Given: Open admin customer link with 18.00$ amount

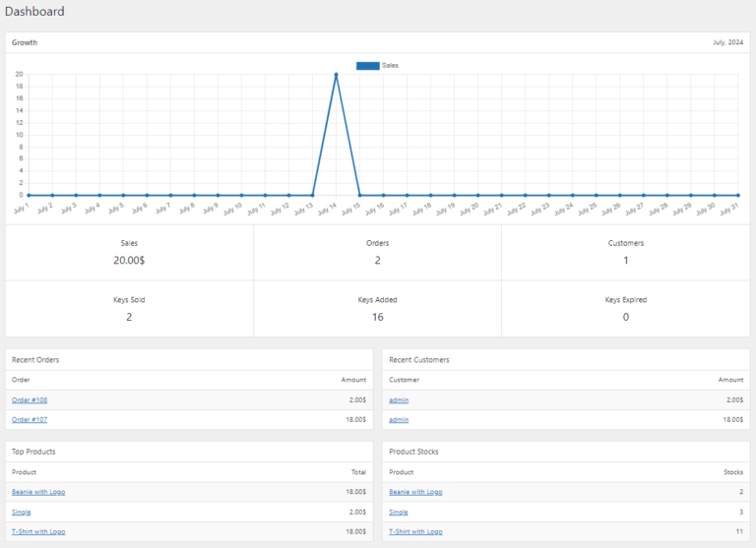Looking at the screenshot, I should [x=399, y=420].
